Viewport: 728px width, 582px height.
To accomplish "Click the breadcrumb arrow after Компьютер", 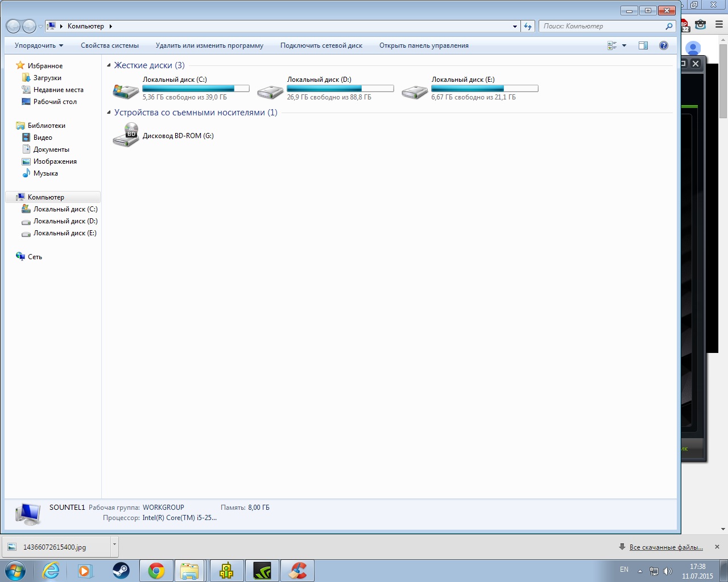I will (110, 26).
